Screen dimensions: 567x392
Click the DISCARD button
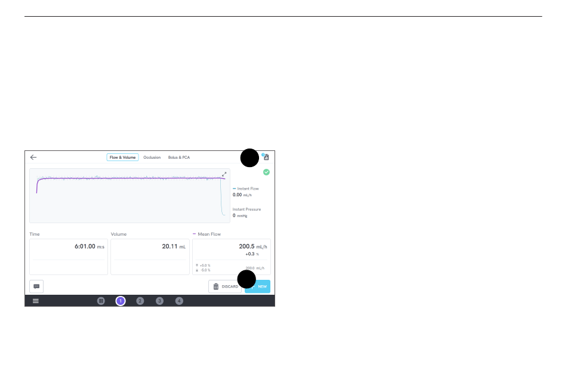click(225, 286)
